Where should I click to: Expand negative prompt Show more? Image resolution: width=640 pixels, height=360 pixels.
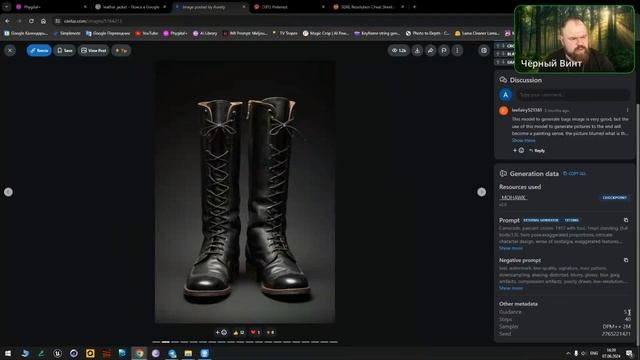511,288
